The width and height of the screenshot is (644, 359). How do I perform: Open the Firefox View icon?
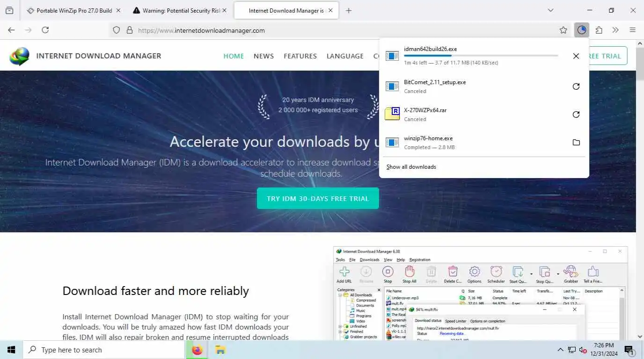(x=9, y=10)
